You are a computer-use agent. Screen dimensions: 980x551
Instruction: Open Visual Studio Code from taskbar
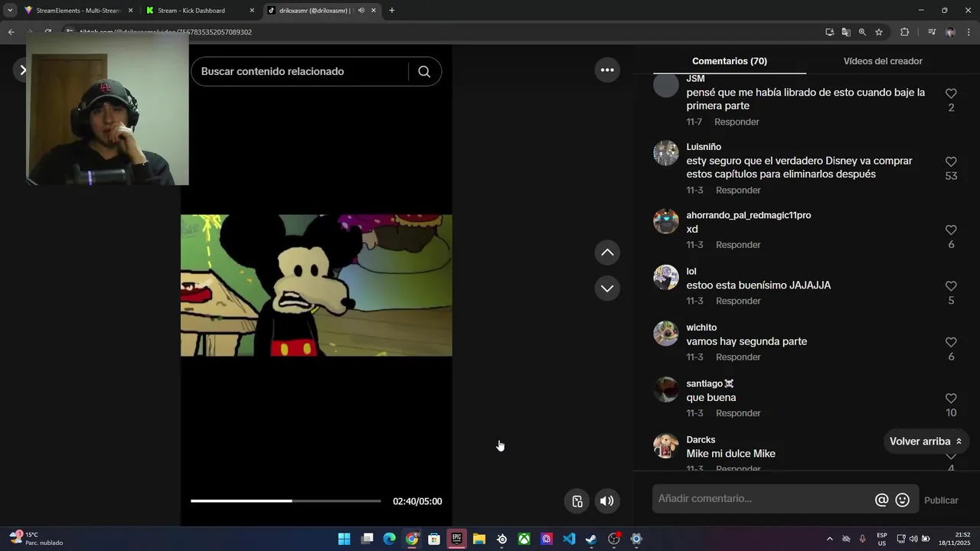(x=569, y=539)
